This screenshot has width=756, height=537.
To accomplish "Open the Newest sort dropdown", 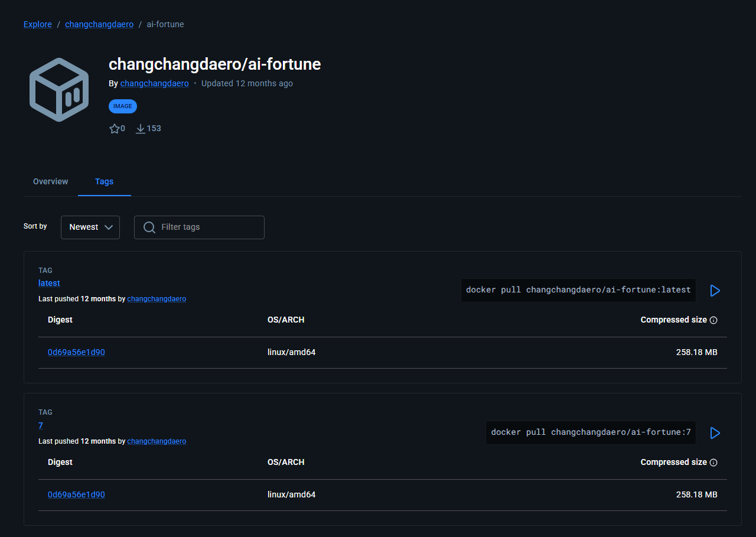I will pos(90,227).
